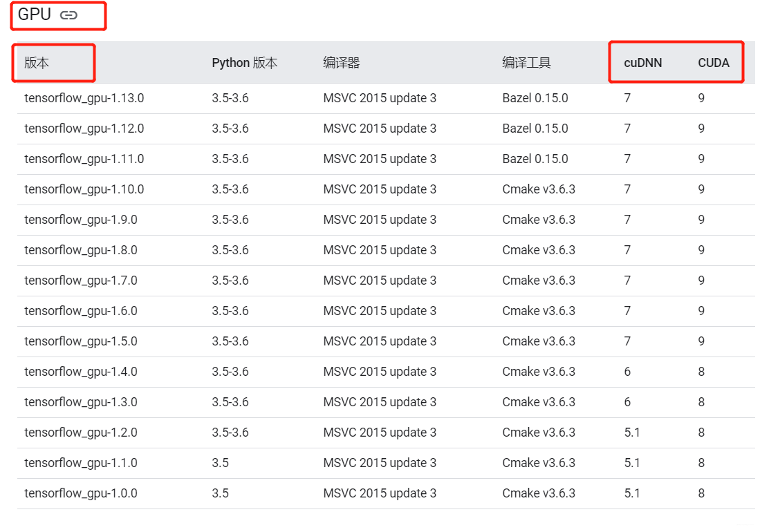760x532 pixels.
Task: Select the 编译工具 column header
Action: pyautogui.click(x=526, y=63)
